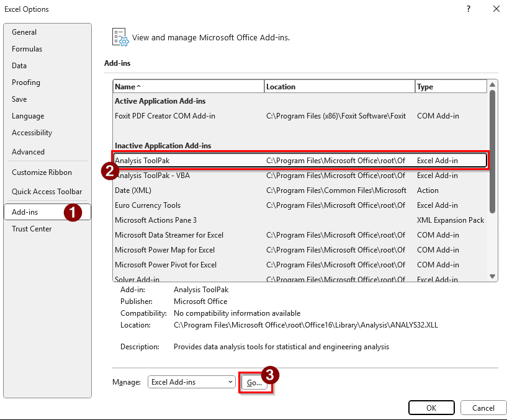Go to Quick Access Toolbar settings
507x420 pixels.
coord(47,192)
